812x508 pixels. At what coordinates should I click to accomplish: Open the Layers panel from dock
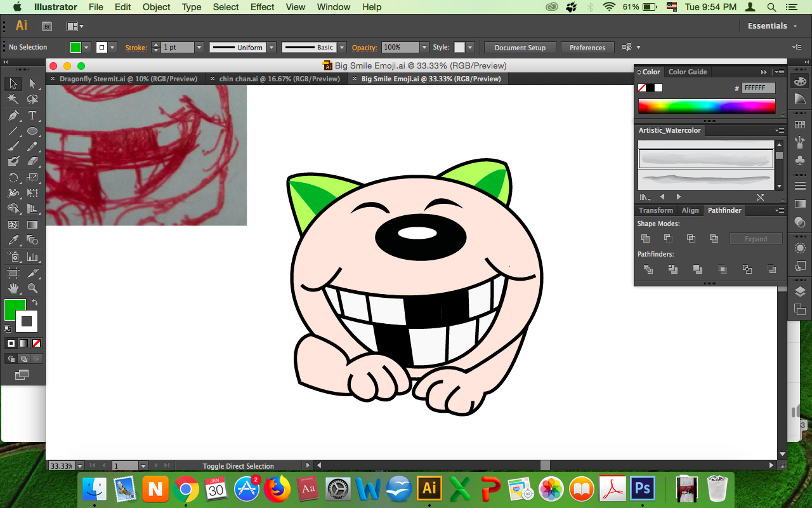coord(800,291)
